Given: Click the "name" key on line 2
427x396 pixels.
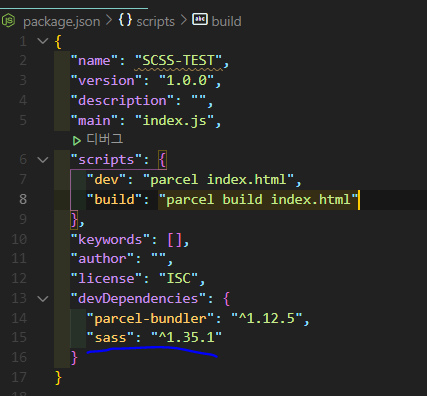Looking at the screenshot, I should (x=94, y=61).
